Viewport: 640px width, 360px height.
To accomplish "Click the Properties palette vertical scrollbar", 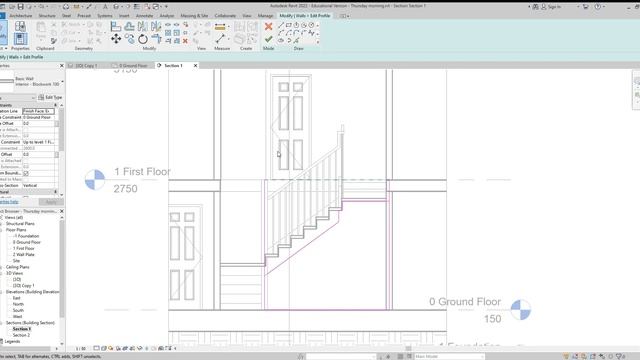I will [62, 130].
